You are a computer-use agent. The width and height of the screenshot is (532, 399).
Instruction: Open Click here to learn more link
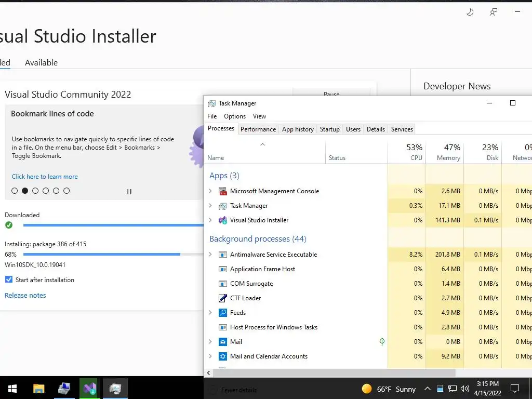(x=45, y=177)
